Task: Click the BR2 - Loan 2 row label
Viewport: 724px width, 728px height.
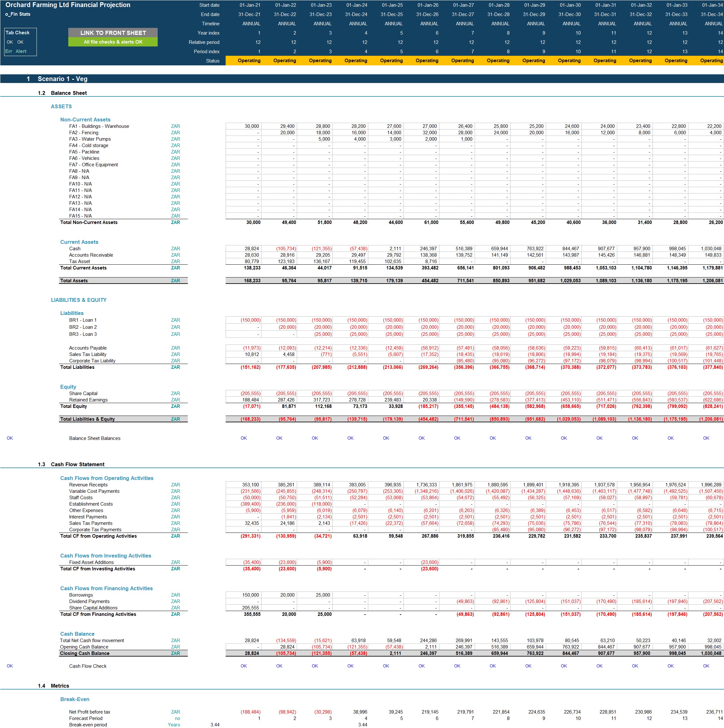Action: tap(83, 327)
